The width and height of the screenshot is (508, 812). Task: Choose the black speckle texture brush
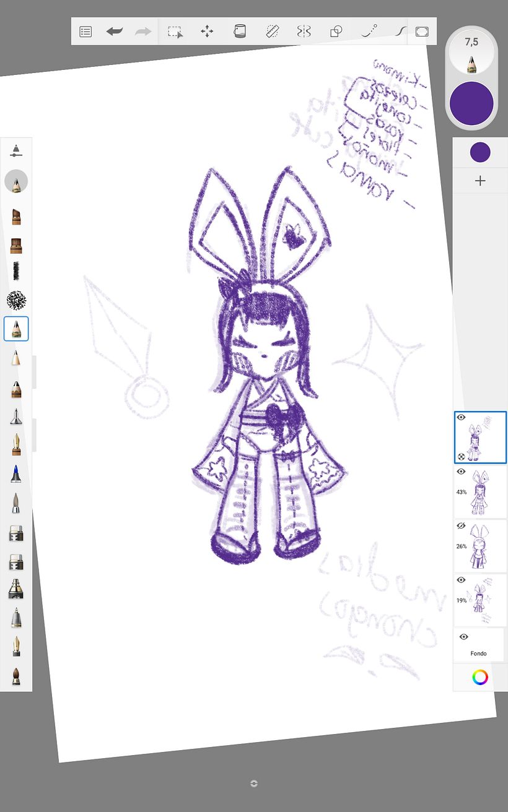(x=16, y=301)
